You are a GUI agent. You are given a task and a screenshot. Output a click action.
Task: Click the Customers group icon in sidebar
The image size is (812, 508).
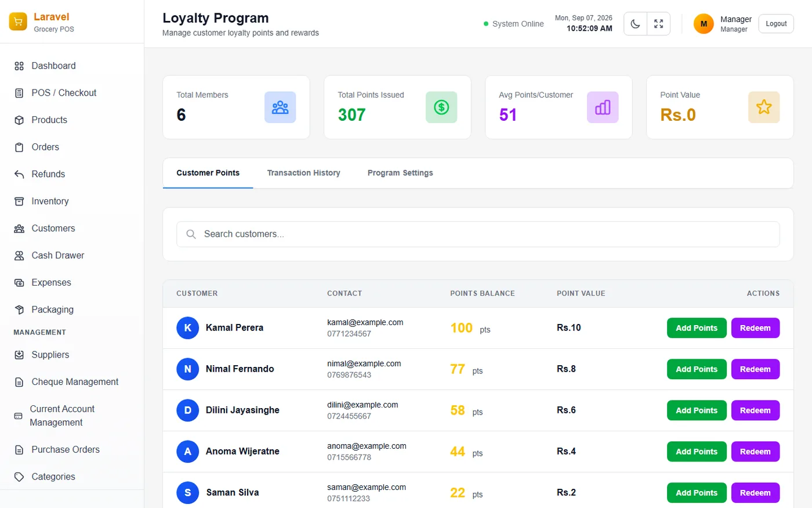(19, 229)
